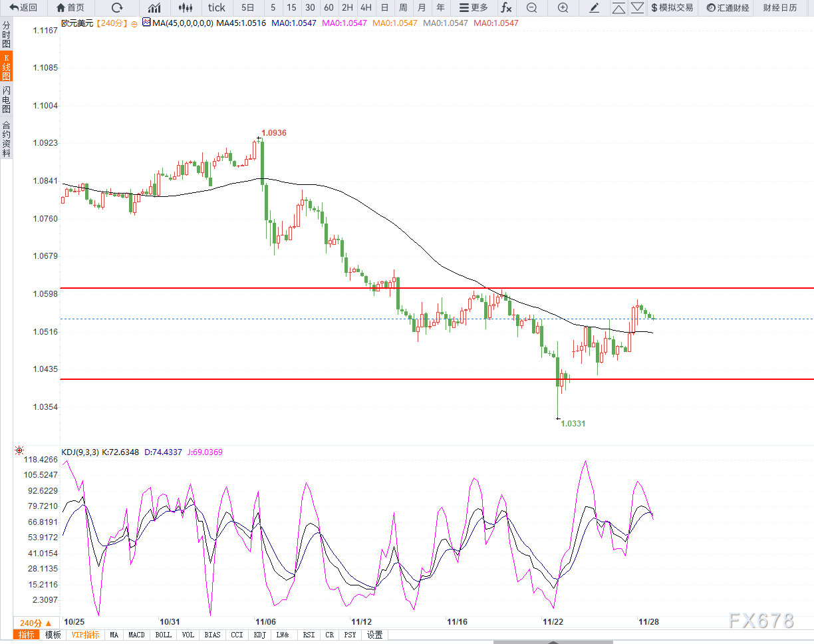814x644 pixels.
Task: Switch to 闪电图 side tab
Action: 6,100
